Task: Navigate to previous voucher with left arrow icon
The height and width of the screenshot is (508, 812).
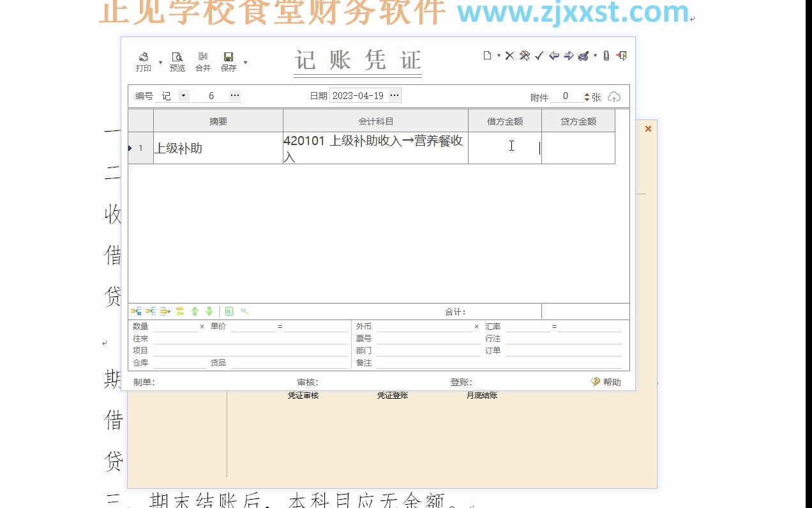Action: [x=553, y=56]
